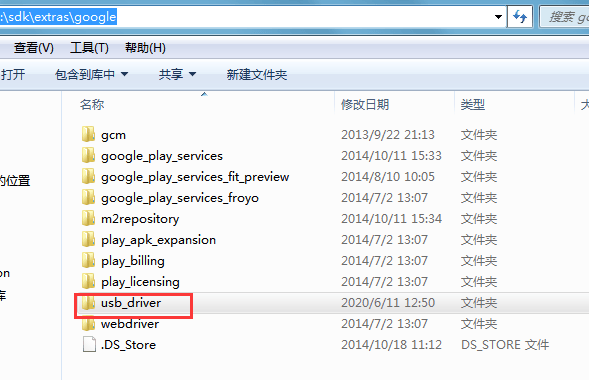Image resolution: width=589 pixels, height=380 pixels.
Task: Select the play_billing folder name
Action: 133,261
